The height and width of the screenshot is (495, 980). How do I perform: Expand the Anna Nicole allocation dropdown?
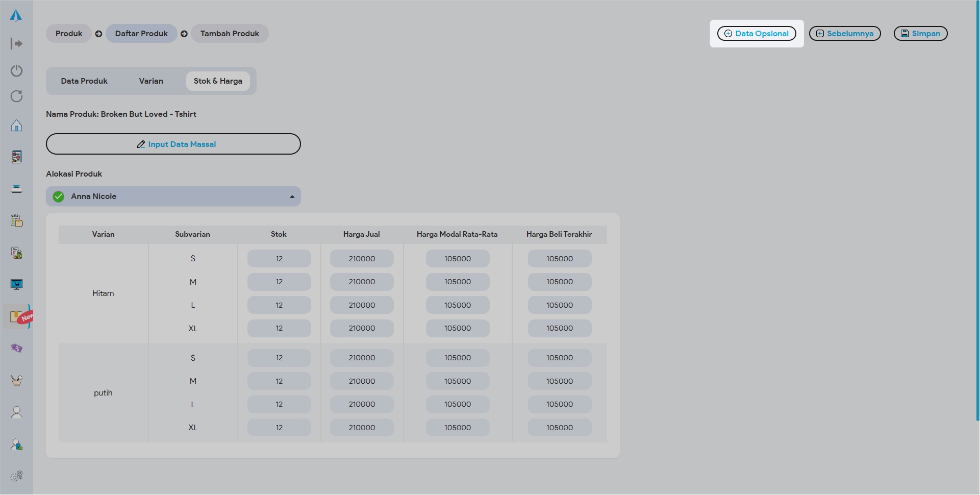coord(292,196)
